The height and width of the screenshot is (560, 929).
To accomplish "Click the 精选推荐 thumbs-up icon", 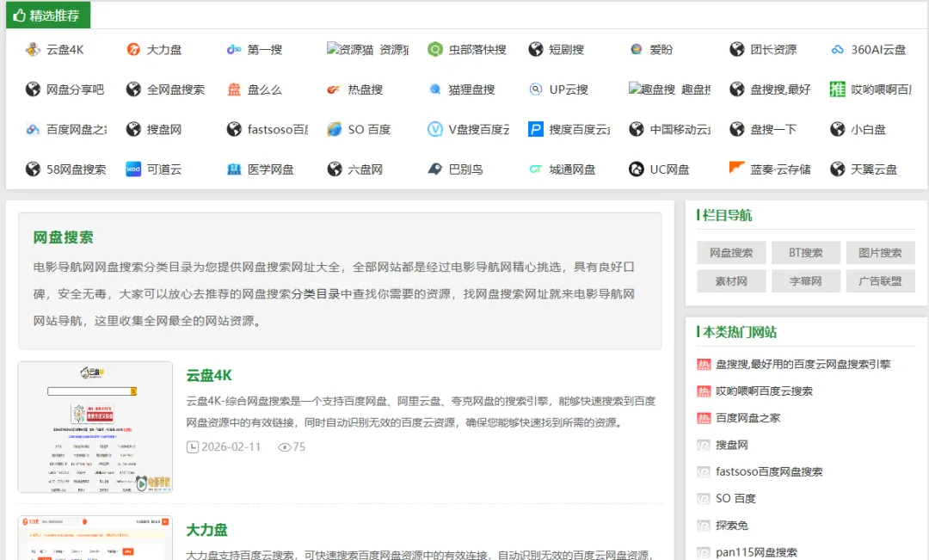I will click(20, 15).
